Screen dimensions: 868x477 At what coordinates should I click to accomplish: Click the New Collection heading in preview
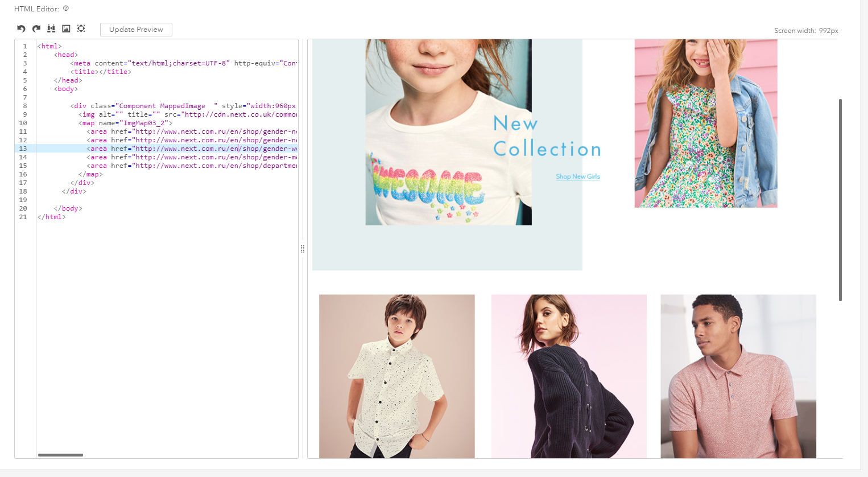pos(547,135)
